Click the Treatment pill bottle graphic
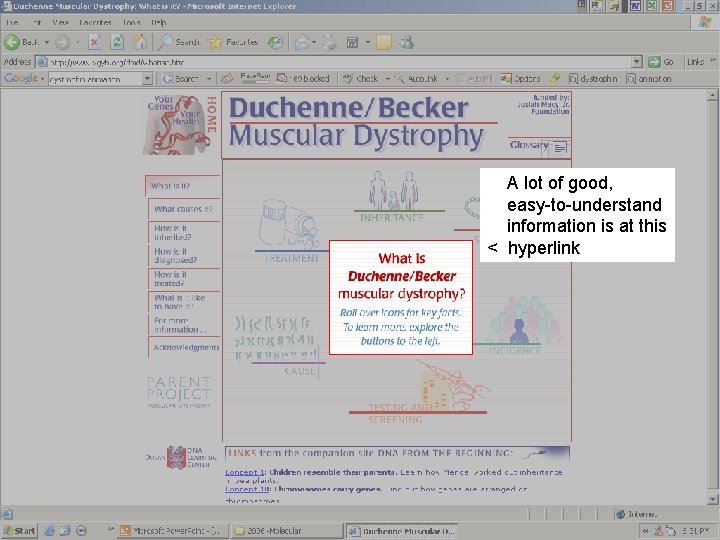Screen dimensions: 720x540 (288, 224)
